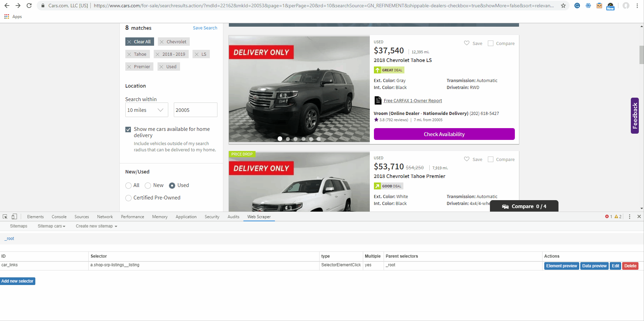Open the 2018 Chevrolet Tahoe LS title link
The image size is (644, 321).
pos(403,60)
